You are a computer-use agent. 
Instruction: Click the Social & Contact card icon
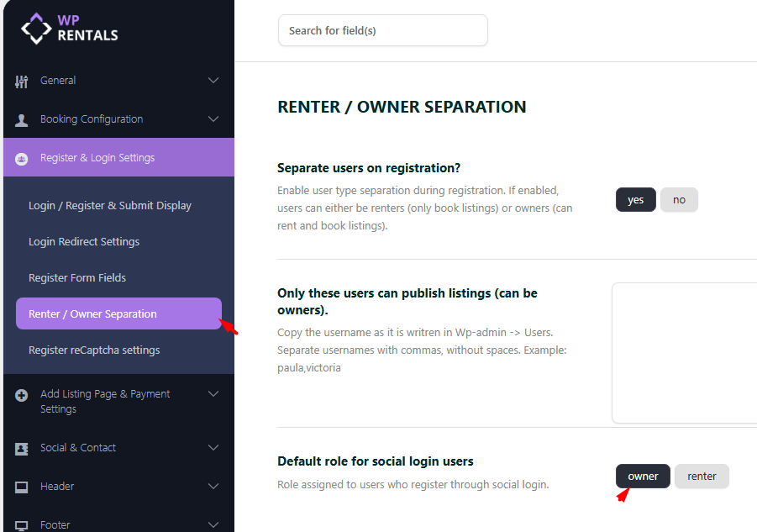click(x=22, y=449)
